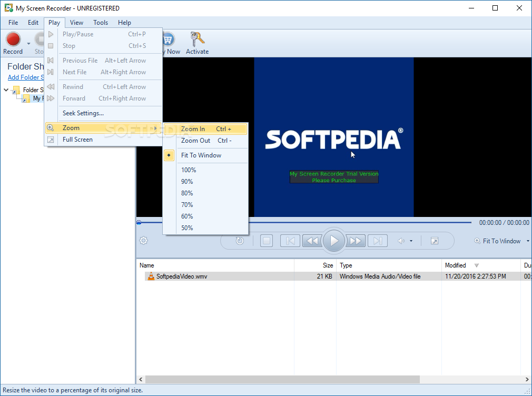Viewport: 532px width, 396px height.
Task: Click the round Play button
Action: tap(334, 241)
